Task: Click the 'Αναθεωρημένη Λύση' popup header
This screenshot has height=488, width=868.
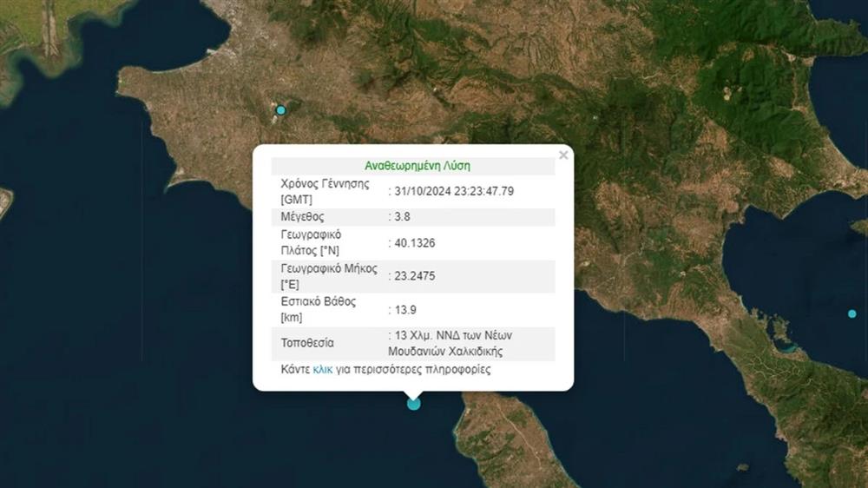Action: pos(418,166)
